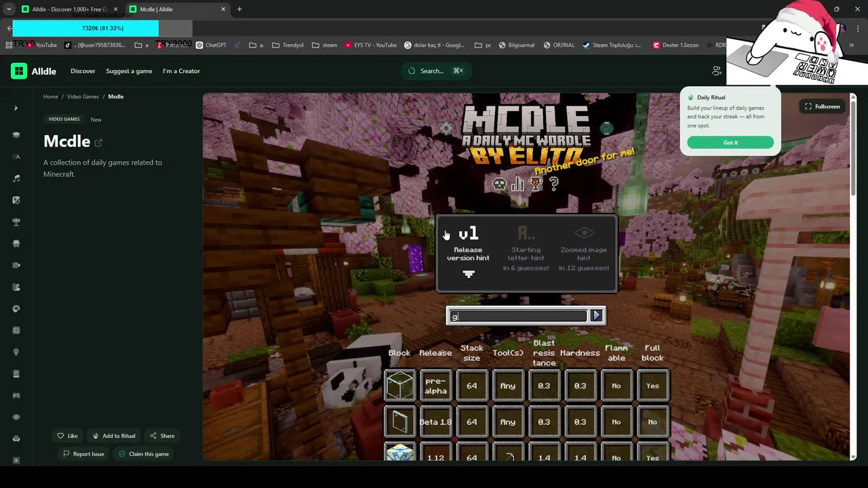Image resolution: width=868 pixels, height=488 pixels.
Task: Open a new browser tab
Action: pyautogui.click(x=239, y=9)
